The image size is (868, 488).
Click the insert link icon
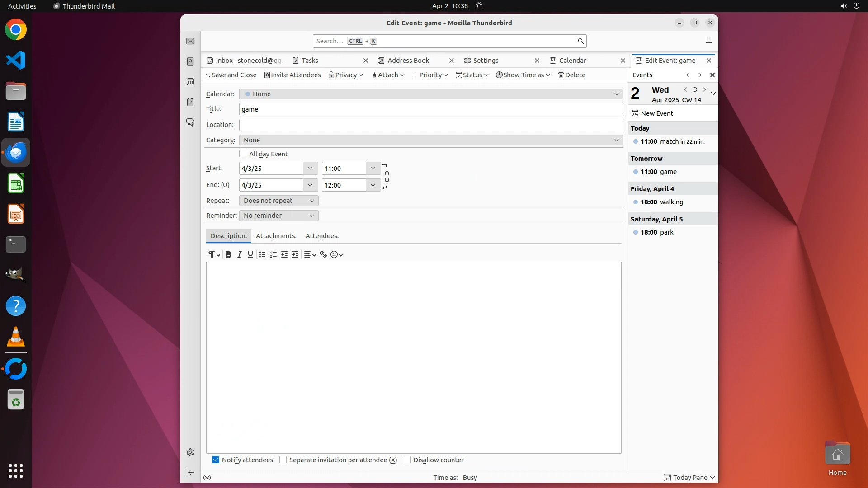coord(323,254)
